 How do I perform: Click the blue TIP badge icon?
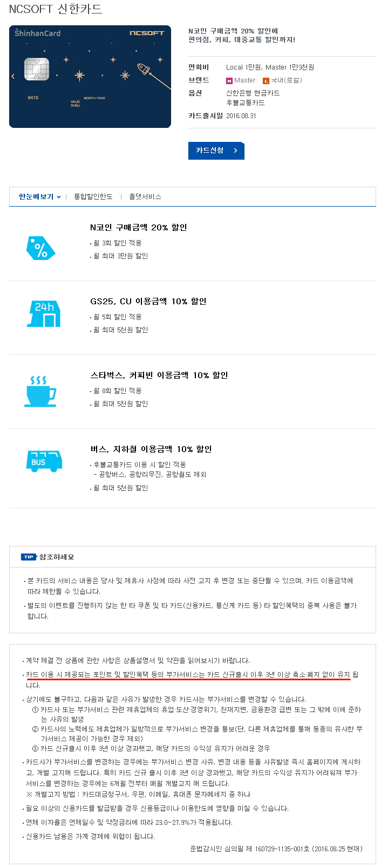click(x=29, y=557)
